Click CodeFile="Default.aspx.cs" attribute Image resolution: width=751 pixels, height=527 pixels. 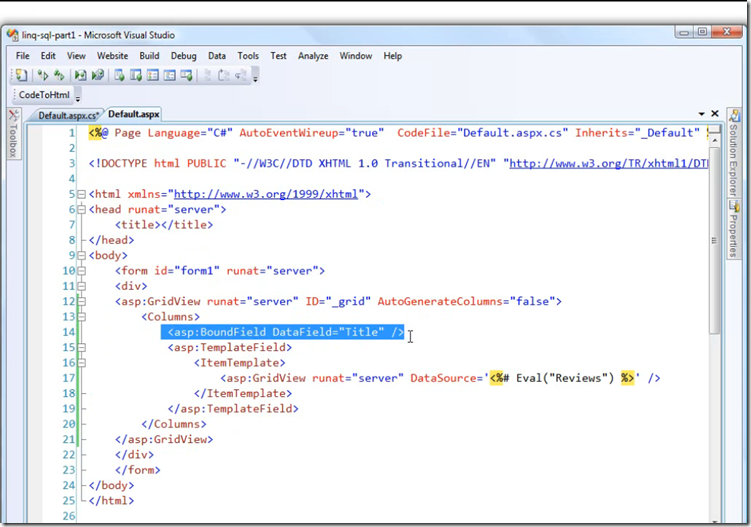pos(483,133)
